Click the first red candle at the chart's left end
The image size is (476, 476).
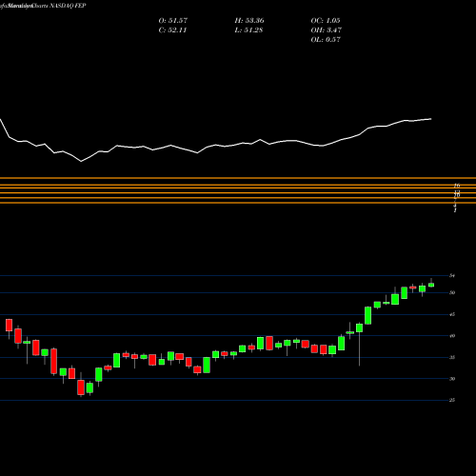coord(9,326)
